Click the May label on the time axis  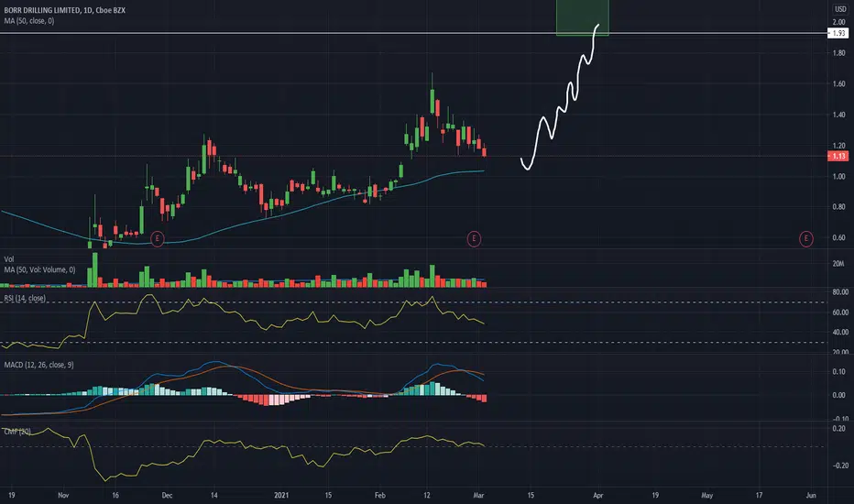tap(707, 495)
